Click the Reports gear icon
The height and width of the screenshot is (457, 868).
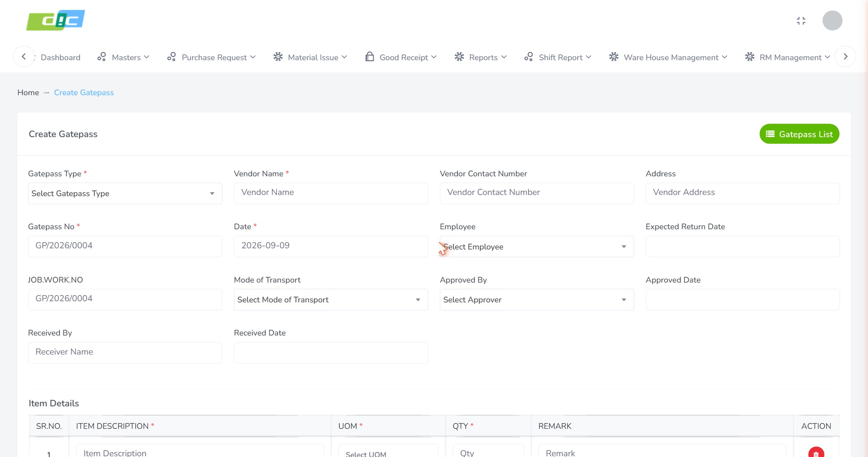[x=459, y=57]
